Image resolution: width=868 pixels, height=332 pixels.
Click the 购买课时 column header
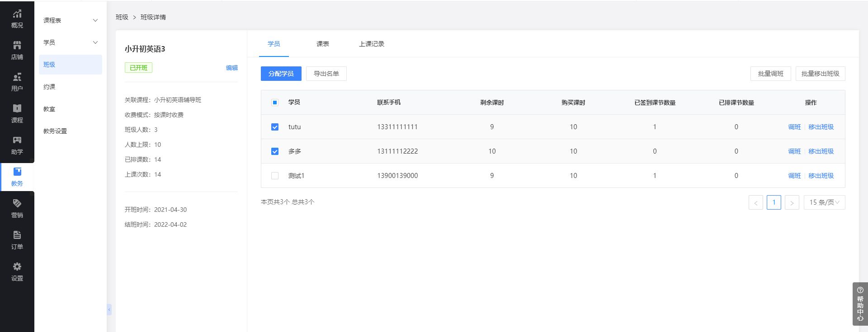pos(573,103)
